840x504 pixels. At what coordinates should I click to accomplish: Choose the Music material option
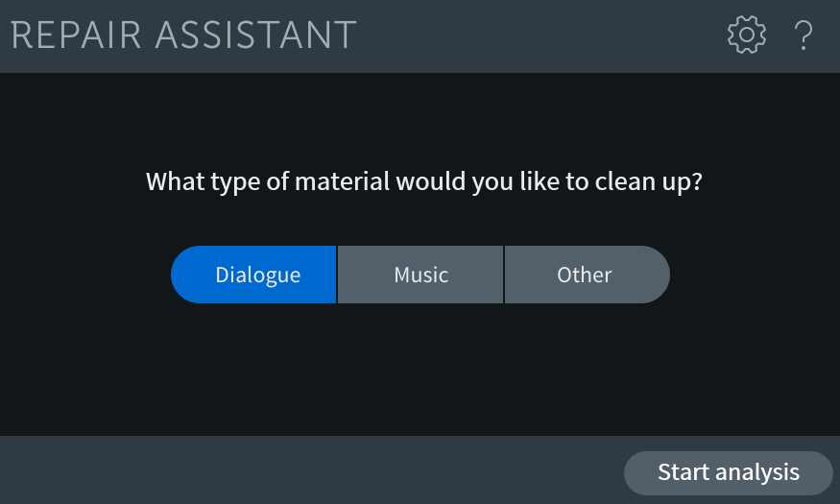(420, 275)
